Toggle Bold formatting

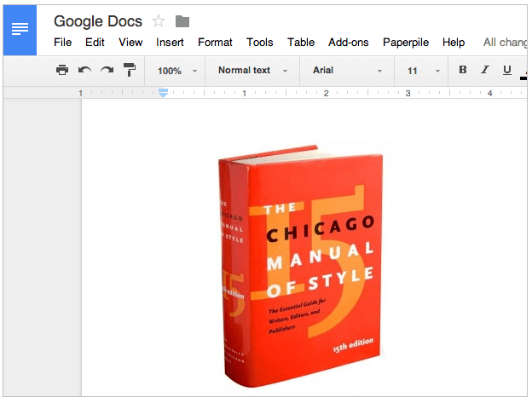point(462,70)
